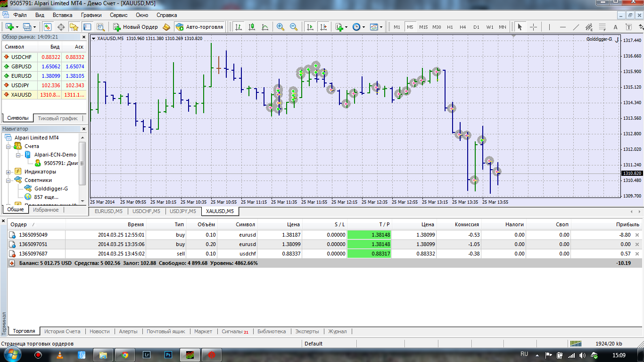Open the chart templates dropdown arrow
The image size is (644, 362).
point(381,27)
